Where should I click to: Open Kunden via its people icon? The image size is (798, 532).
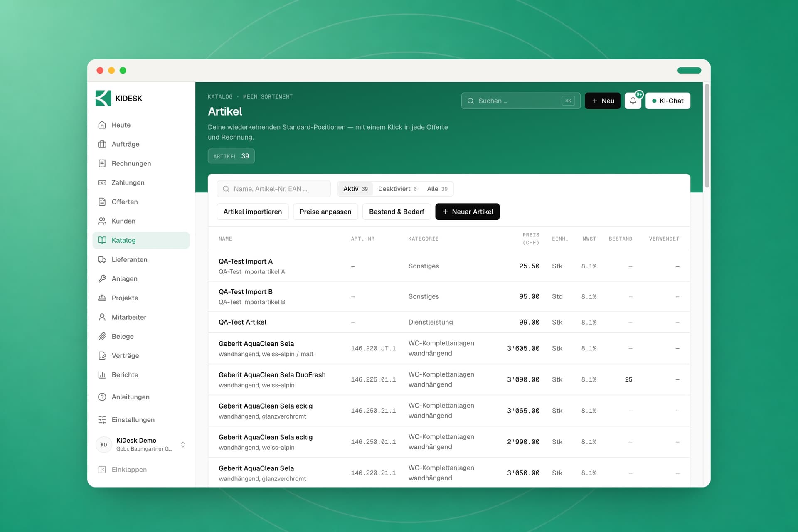click(x=102, y=221)
